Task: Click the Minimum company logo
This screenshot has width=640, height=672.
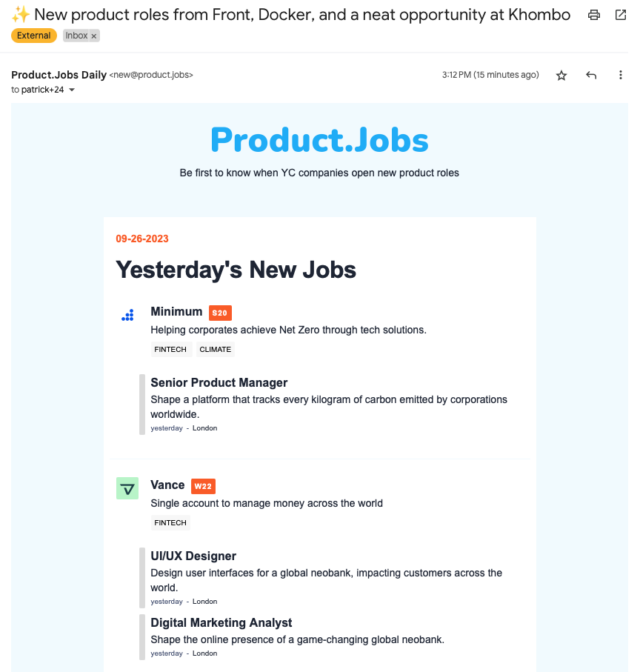Action: pos(127,314)
